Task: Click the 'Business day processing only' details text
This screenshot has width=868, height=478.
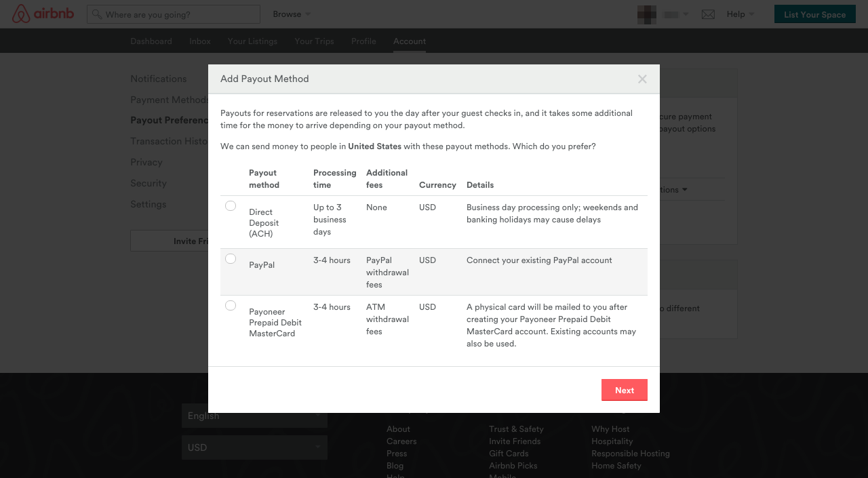Action: click(x=552, y=214)
